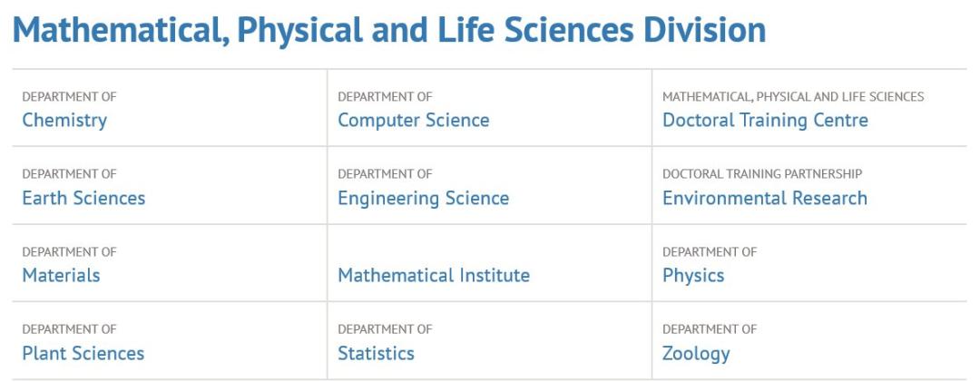980x382 pixels.
Task: Open the Environmental Research partnership link
Action: click(x=765, y=198)
